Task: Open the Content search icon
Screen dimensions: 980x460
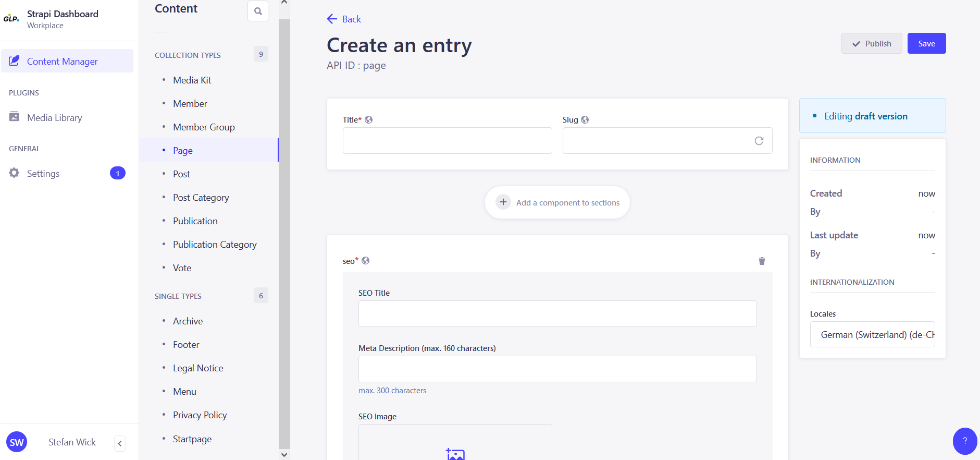Action: [x=258, y=10]
